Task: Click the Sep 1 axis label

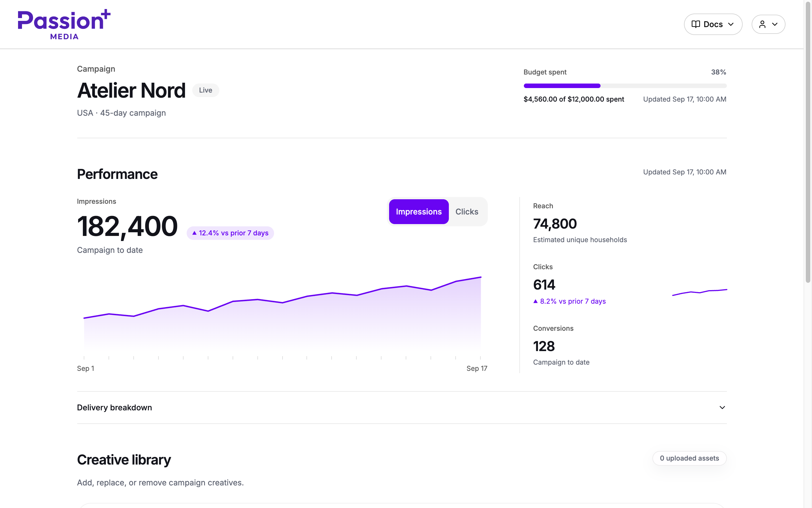Action: click(x=85, y=369)
